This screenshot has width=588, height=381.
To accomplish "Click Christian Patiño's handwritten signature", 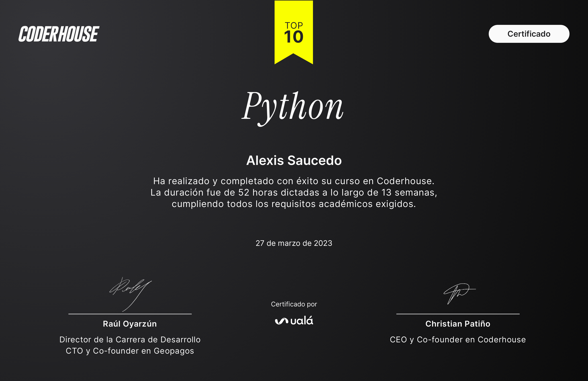I will click(x=460, y=294).
